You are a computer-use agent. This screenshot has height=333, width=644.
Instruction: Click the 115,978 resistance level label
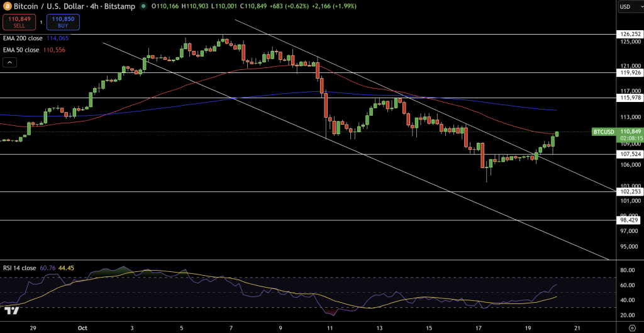click(630, 98)
